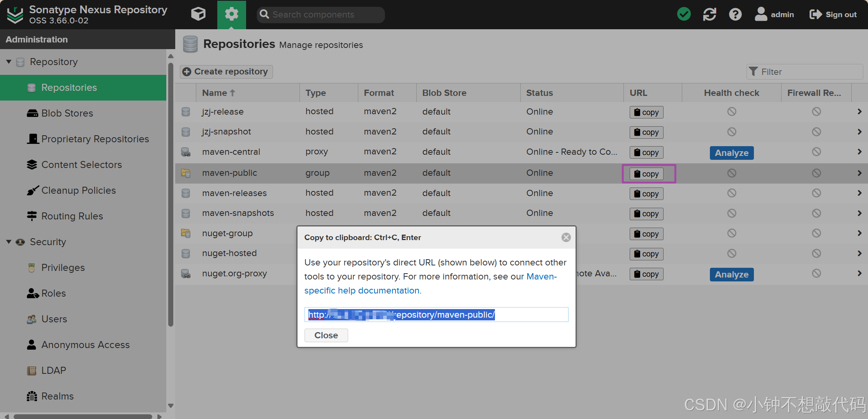Viewport: 868px width, 419px height.
Task: Click the nuget.org-proxy repository icon
Action: (186, 274)
